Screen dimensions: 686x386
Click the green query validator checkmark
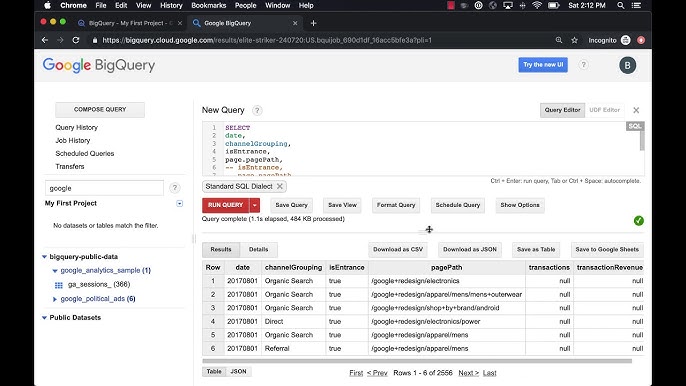pos(638,221)
